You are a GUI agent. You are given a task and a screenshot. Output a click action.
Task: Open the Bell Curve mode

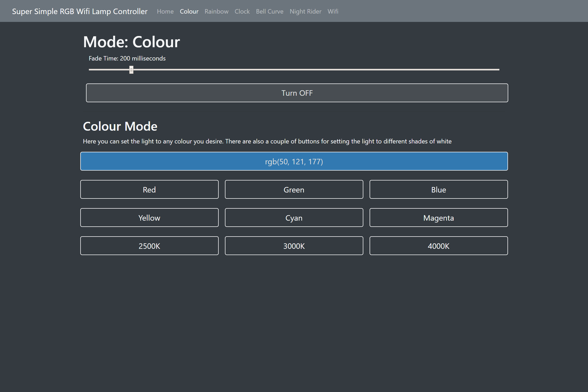(270, 11)
